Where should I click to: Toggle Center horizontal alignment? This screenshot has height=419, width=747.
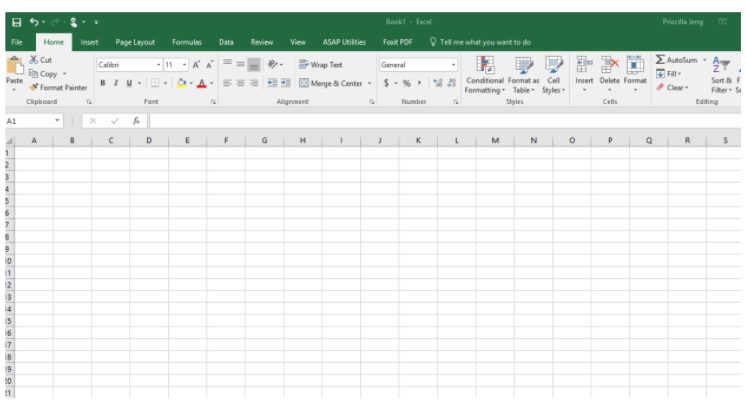click(241, 83)
